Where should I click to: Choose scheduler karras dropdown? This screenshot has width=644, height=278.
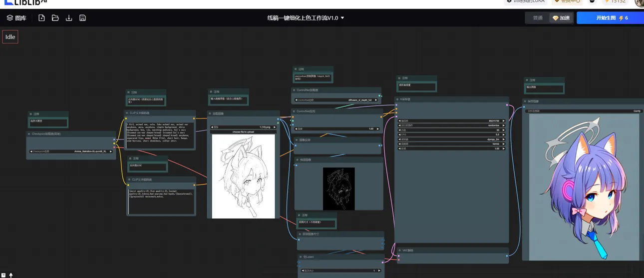click(x=452, y=144)
